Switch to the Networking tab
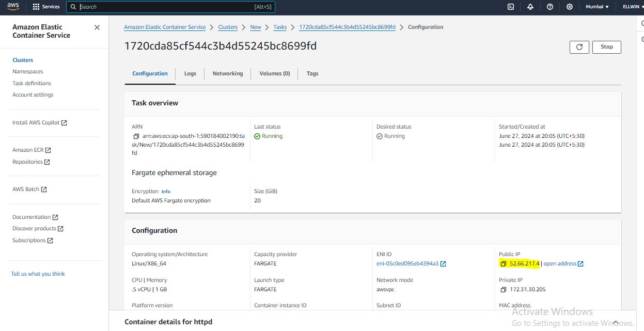The image size is (644, 331). (227, 74)
